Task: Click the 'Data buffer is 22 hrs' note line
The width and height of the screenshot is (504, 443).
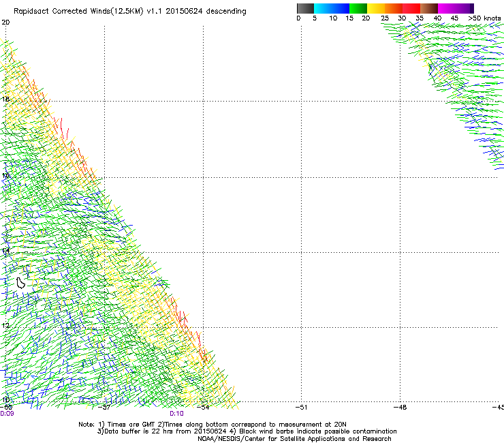Action: [247, 431]
